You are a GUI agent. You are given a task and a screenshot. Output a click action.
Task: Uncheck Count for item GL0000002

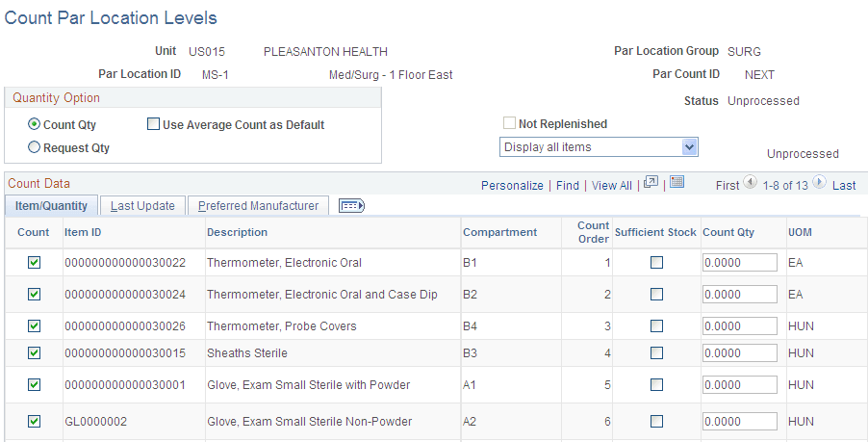(35, 422)
